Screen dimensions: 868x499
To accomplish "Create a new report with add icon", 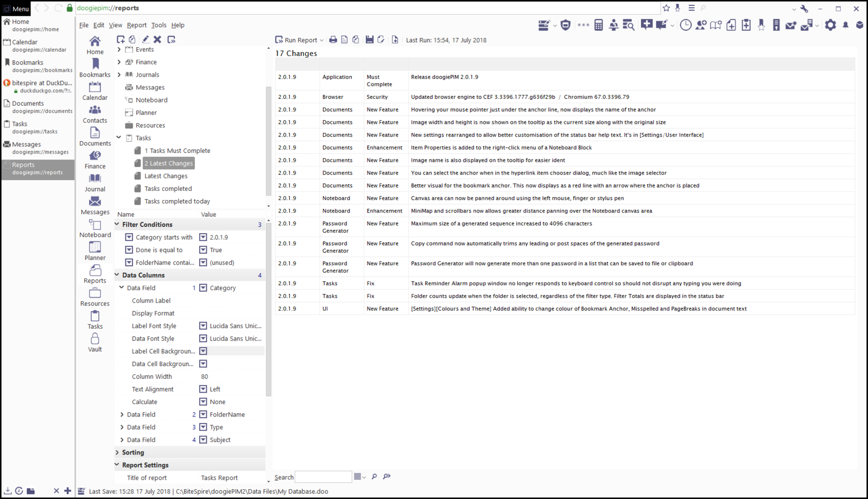I will coord(121,40).
